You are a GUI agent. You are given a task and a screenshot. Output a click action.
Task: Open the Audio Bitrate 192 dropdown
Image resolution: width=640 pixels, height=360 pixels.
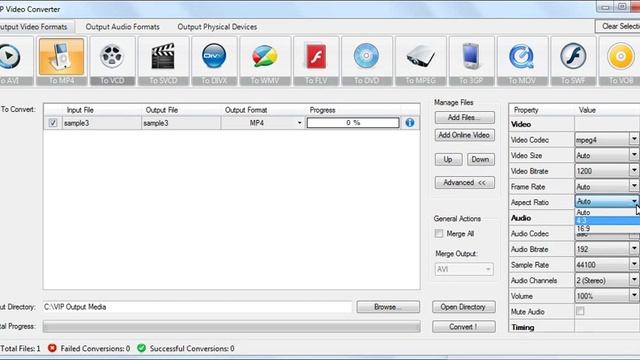pos(634,249)
